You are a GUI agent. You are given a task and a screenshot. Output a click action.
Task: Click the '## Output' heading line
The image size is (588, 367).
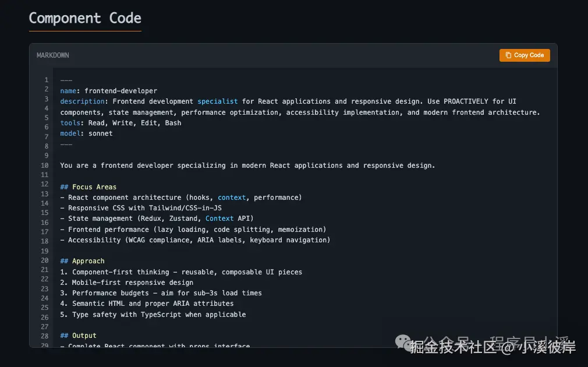(x=79, y=336)
